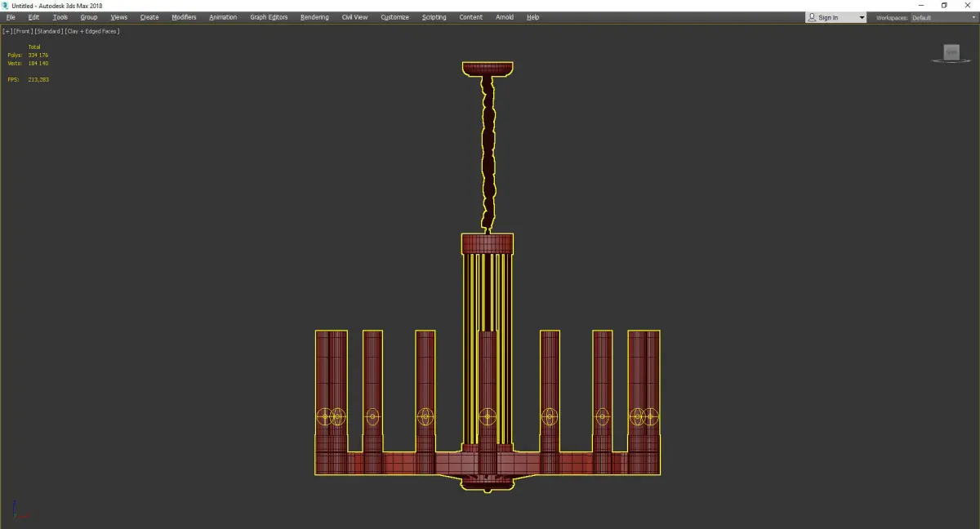Open the Tools menu
980x529 pixels.
click(x=60, y=17)
